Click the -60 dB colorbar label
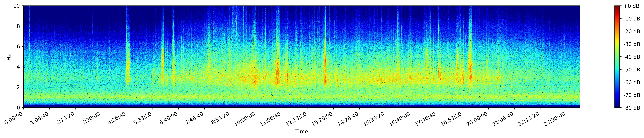This screenshot has height=138, width=644. coord(632,82)
